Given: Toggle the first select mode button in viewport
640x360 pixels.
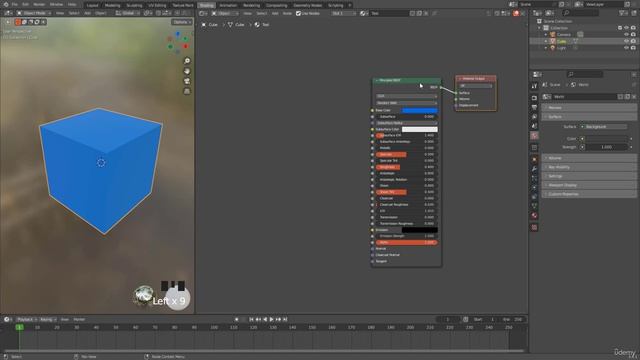Looking at the screenshot, I should pos(18,22).
